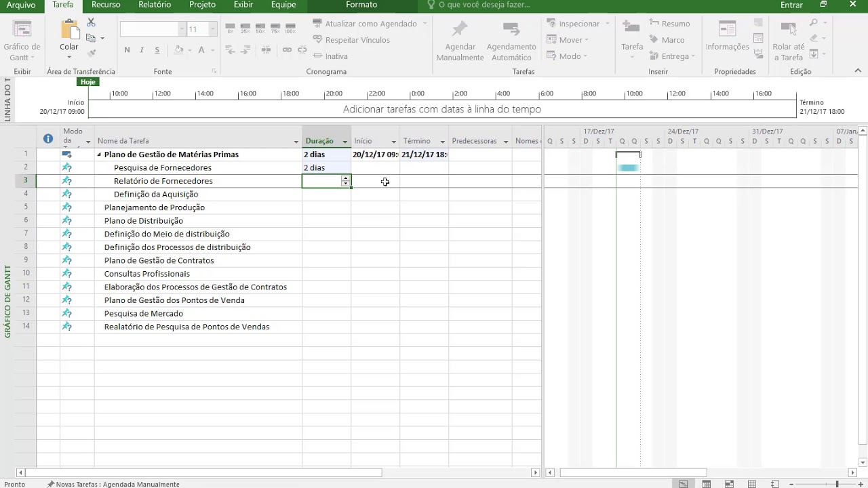
Task: Click the Gantt chart view status icon
Action: point(684,484)
